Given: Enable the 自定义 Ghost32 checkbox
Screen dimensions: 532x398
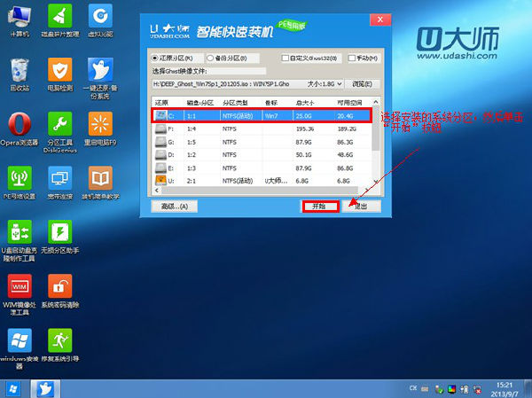Looking at the screenshot, I should 284,59.
